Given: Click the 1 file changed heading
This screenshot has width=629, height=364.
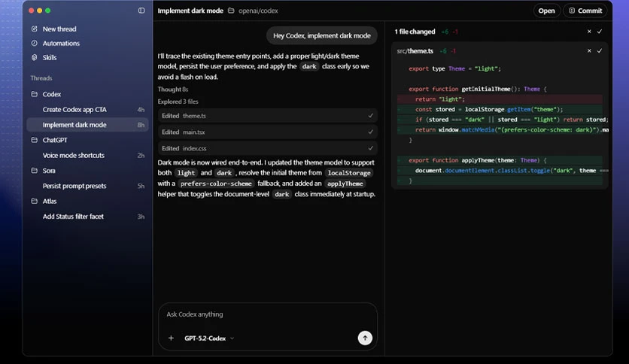Looking at the screenshot, I should click(x=415, y=32).
